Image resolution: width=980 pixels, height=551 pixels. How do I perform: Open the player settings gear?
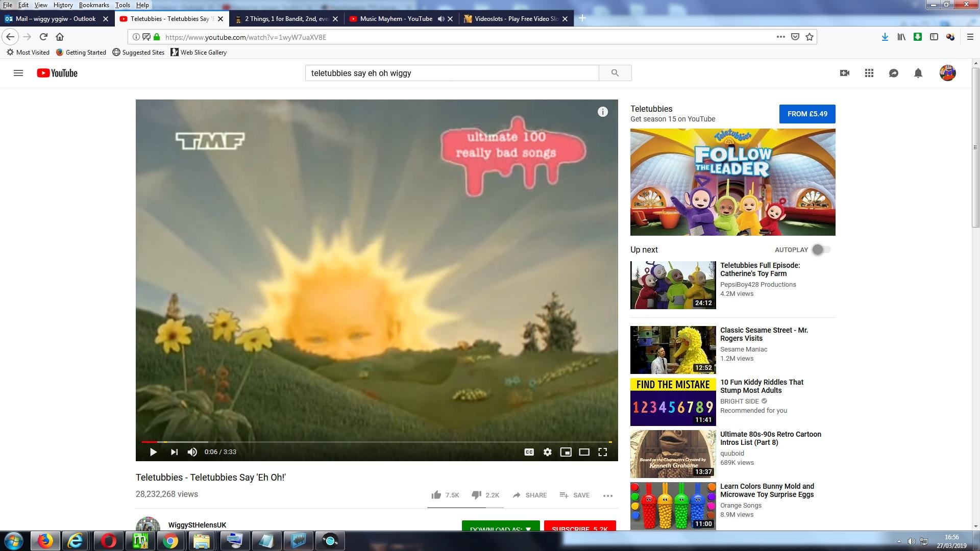(548, 452)
